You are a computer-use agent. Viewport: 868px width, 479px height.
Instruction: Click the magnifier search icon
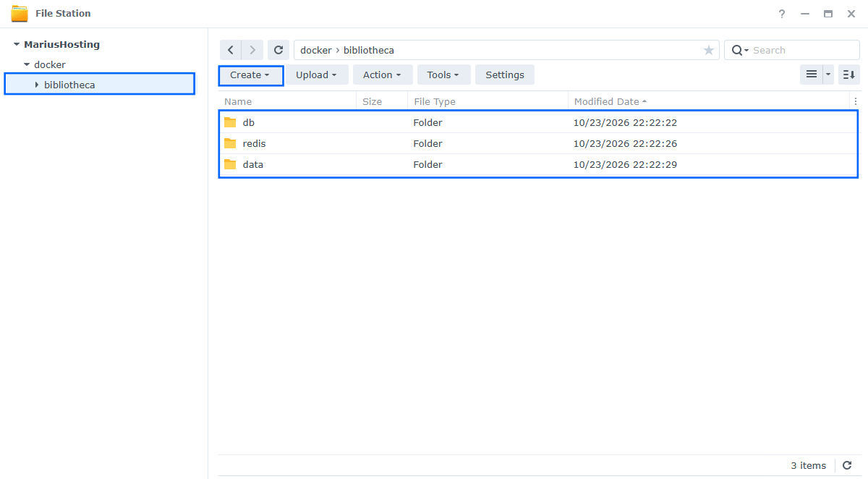pos(736,50)
